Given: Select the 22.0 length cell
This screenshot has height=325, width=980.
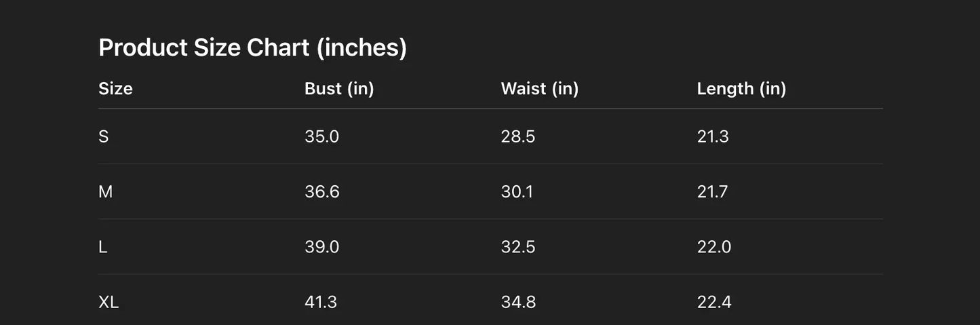Looking at the screenshot, I should point(714,247).
